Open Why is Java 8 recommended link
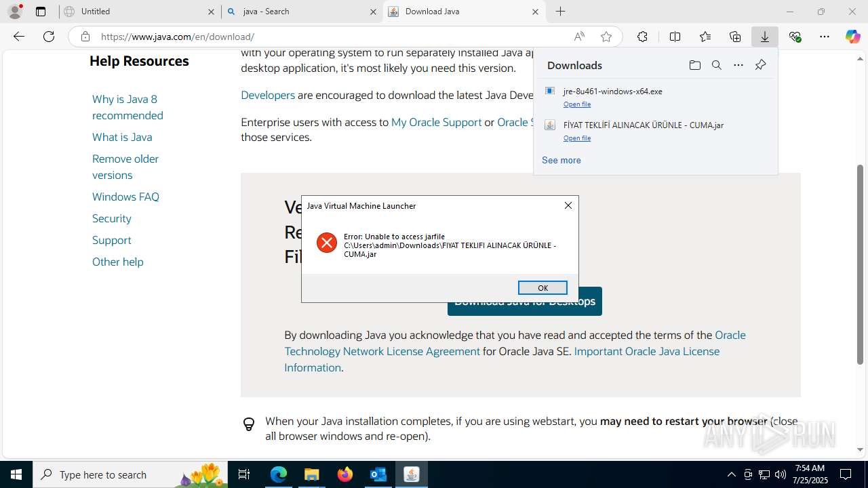This screenshot has width=868, height=488. click(127, 107)
